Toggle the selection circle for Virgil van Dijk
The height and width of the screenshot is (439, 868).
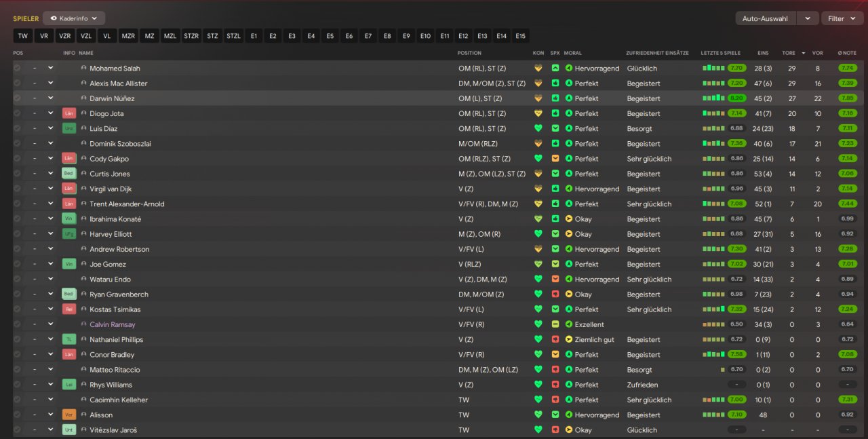coord(17,189)
